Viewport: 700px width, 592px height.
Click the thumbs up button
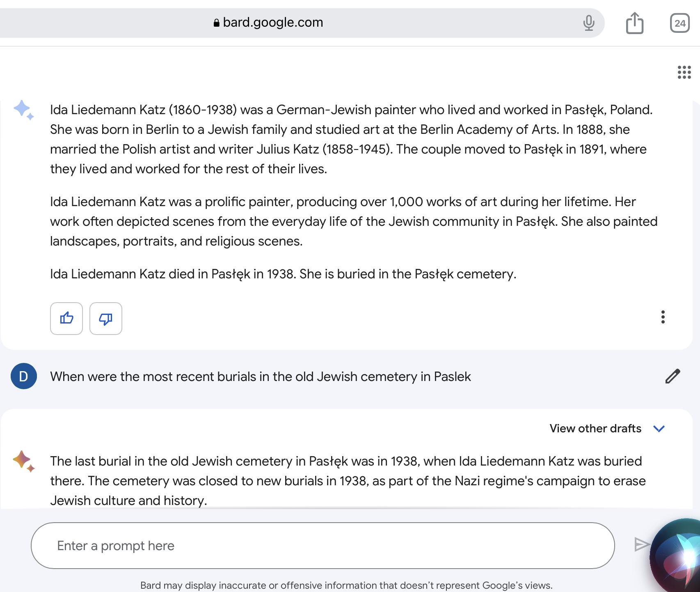(66, 319)
